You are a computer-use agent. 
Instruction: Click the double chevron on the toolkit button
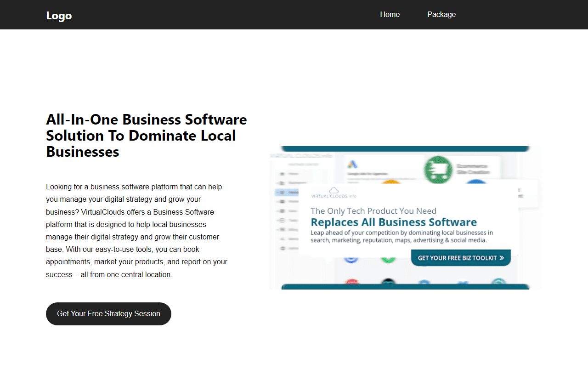pyautogui.click(x=502, y=258)
